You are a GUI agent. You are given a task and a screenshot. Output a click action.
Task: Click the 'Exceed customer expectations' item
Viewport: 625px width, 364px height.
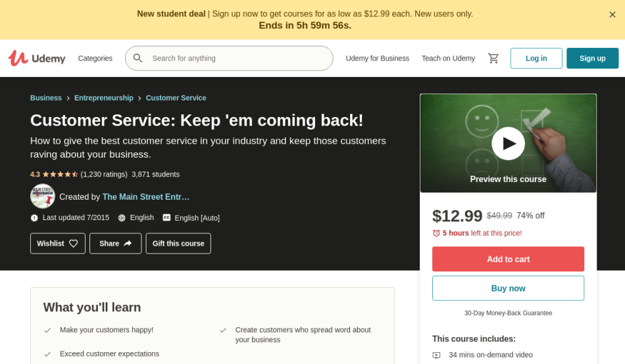[x=109, y=353]
